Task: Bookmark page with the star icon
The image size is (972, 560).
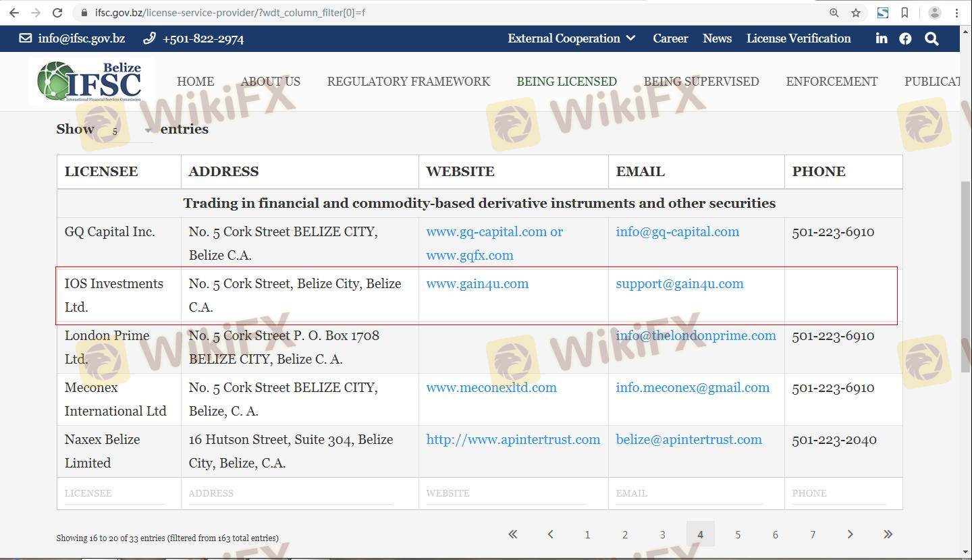Action: click(856, 13)
